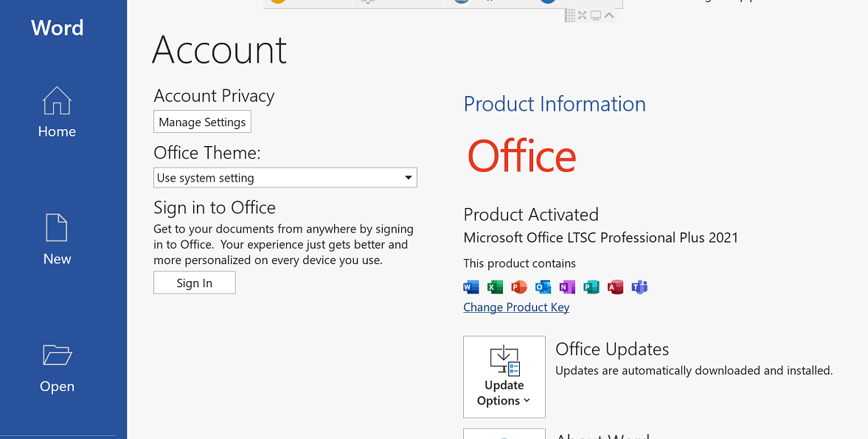868x439 pixels.
Task: Open Update Options menu
Action: point(504,376)
